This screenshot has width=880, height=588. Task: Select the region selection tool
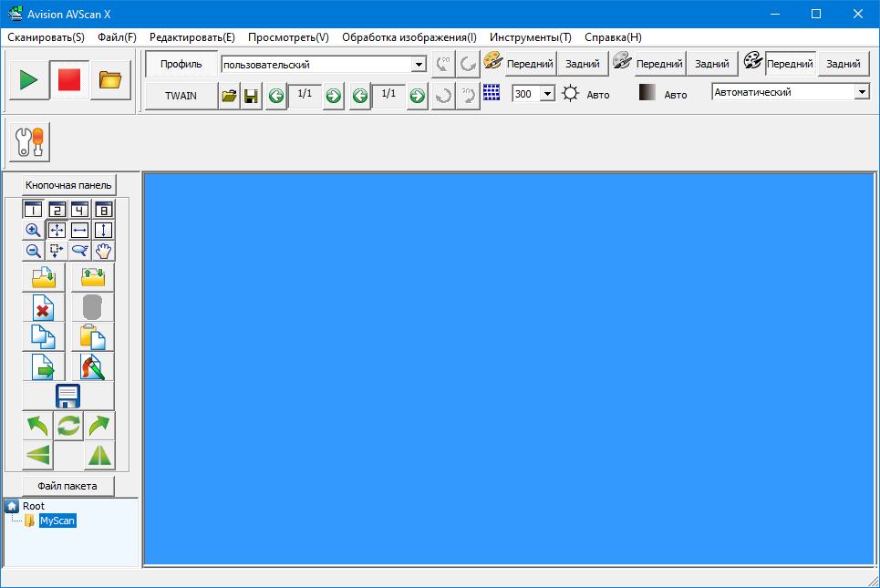[57, 251]
